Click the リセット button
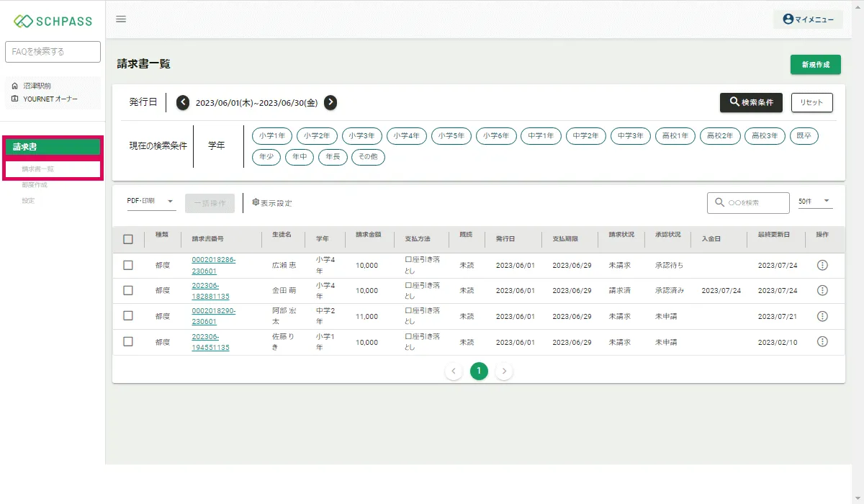864x504 pixels. pyautogui.click(x=812, y=102)
